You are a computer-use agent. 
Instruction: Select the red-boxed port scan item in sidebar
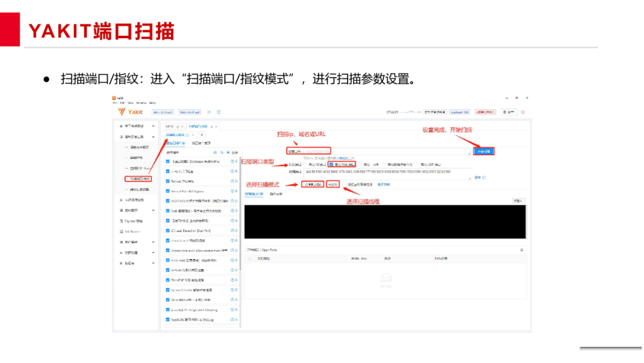pos(138,179)
